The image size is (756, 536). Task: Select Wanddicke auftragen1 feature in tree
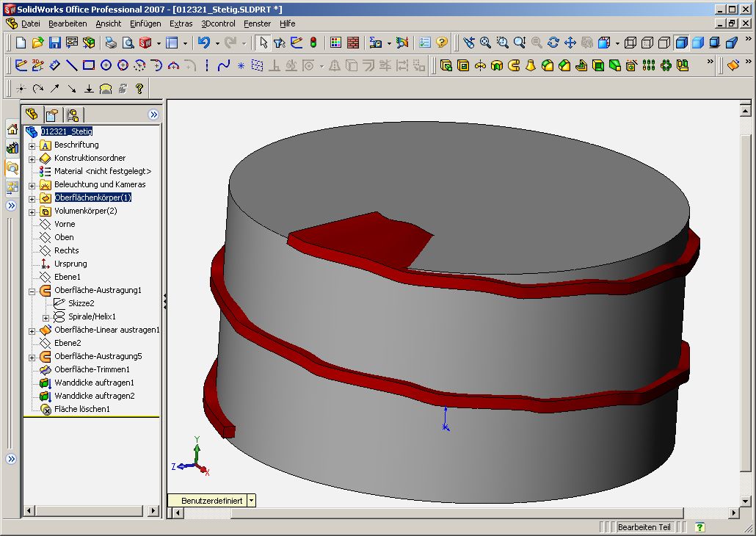pos(94,383)
